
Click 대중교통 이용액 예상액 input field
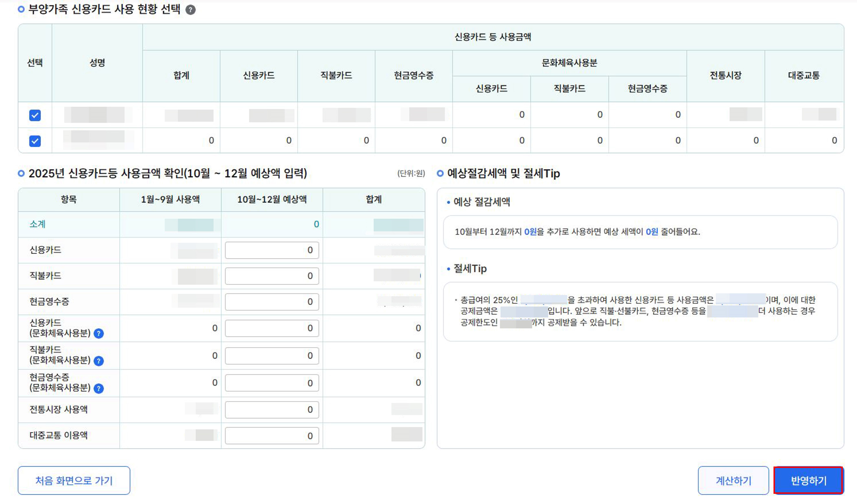(272, 436)
